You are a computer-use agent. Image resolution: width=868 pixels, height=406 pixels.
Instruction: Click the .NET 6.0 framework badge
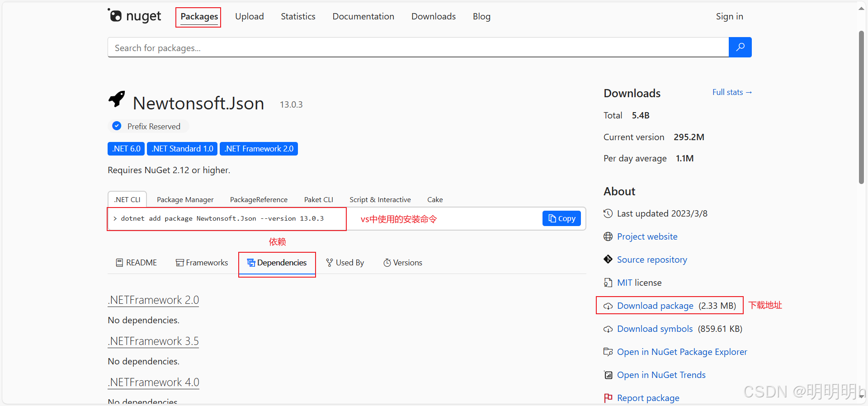[x=126, y=149]
